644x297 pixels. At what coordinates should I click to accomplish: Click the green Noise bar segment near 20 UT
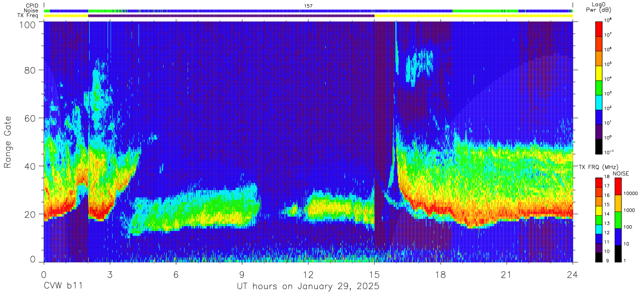pos(485,10)
